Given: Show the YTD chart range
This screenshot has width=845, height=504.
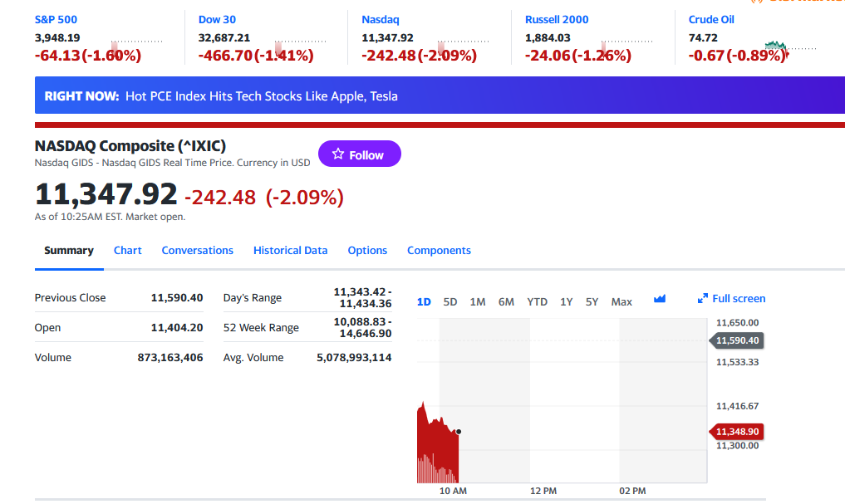Looking at the screenshot, I should pyautogui.click(x=538, y=302).
